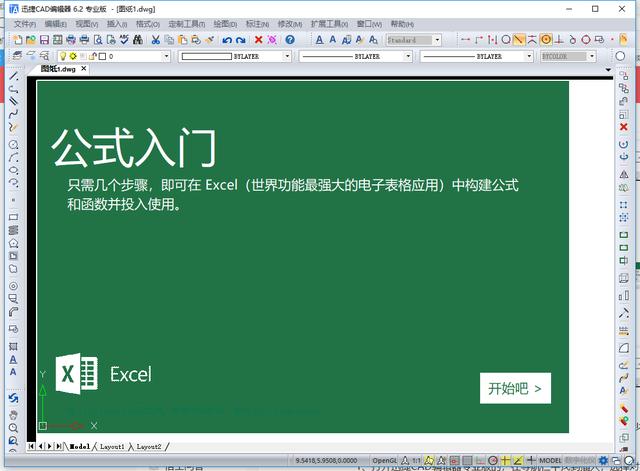
Task: Expand the layer name dropdown showing 0
Action: tap(140, 57)
